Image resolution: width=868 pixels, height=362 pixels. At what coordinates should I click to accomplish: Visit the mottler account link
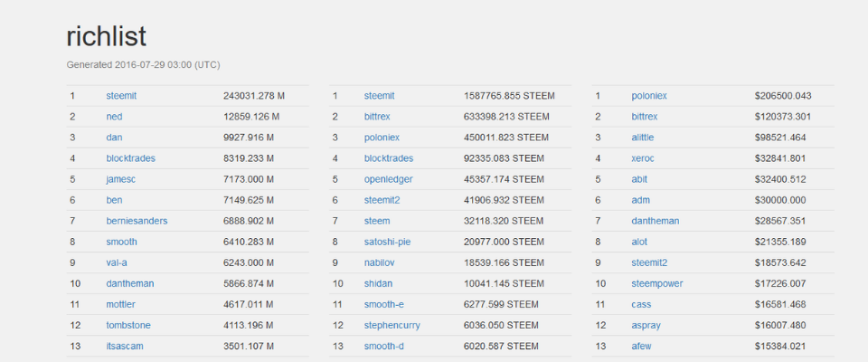point(120,305)
